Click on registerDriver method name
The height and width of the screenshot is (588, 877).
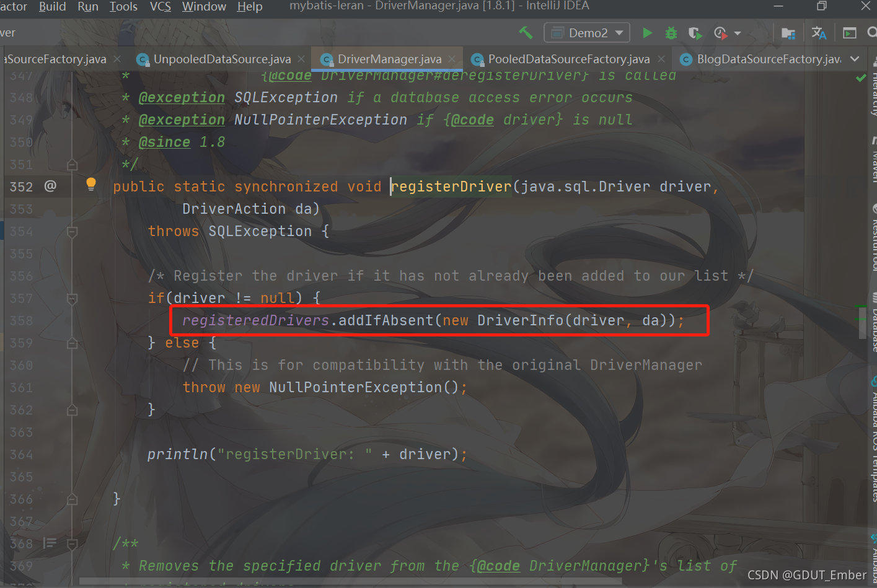click(x=452, y=186)
